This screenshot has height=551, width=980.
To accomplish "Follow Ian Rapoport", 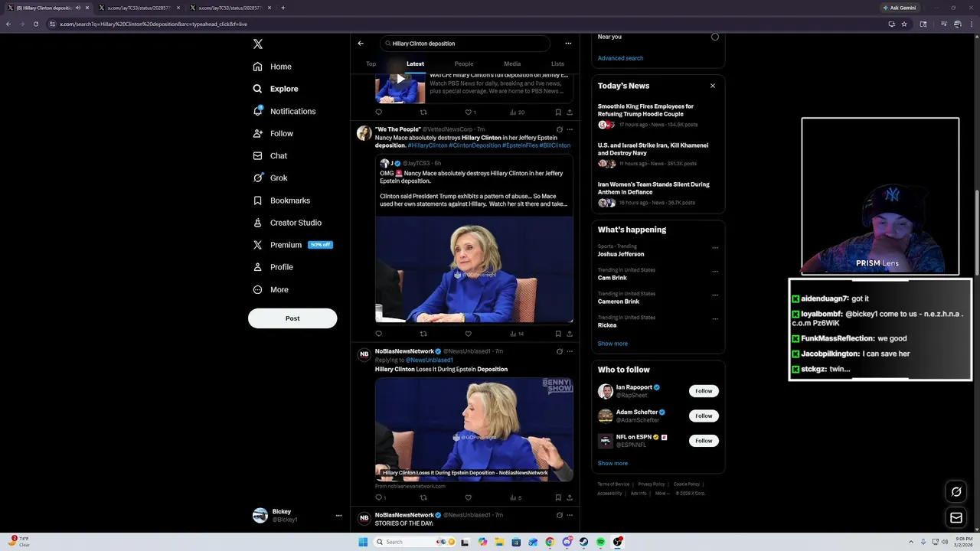I will point(704,391).
